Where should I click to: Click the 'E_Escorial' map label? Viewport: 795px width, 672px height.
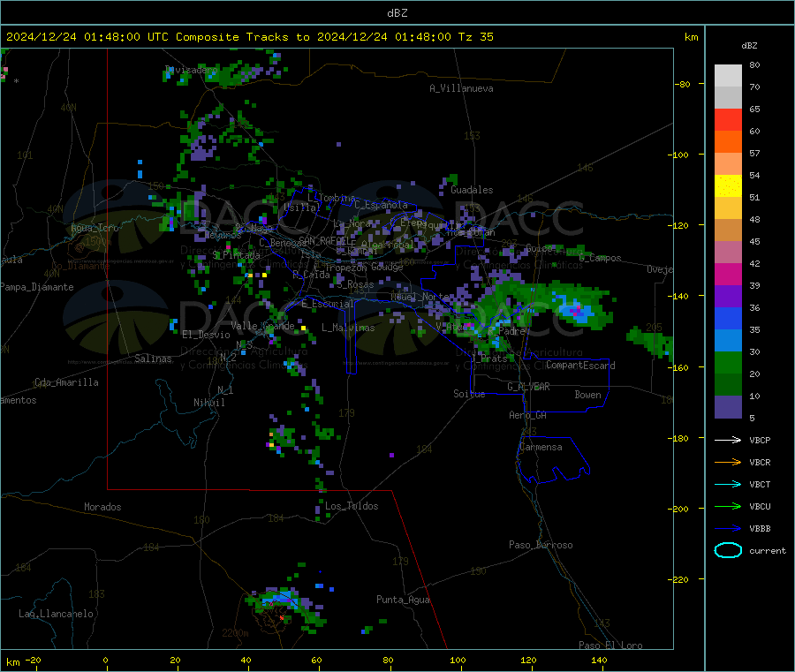click(327, 304)
